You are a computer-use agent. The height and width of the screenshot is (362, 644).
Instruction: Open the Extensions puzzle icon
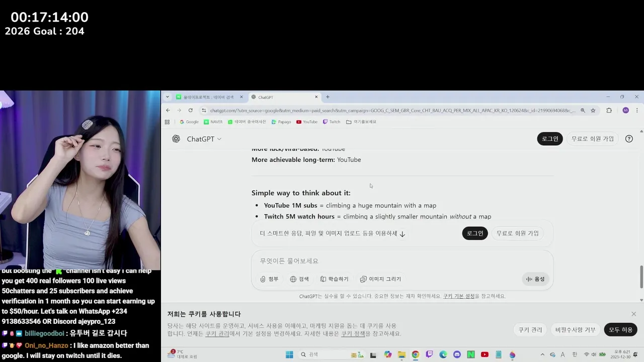pos(609,110)
